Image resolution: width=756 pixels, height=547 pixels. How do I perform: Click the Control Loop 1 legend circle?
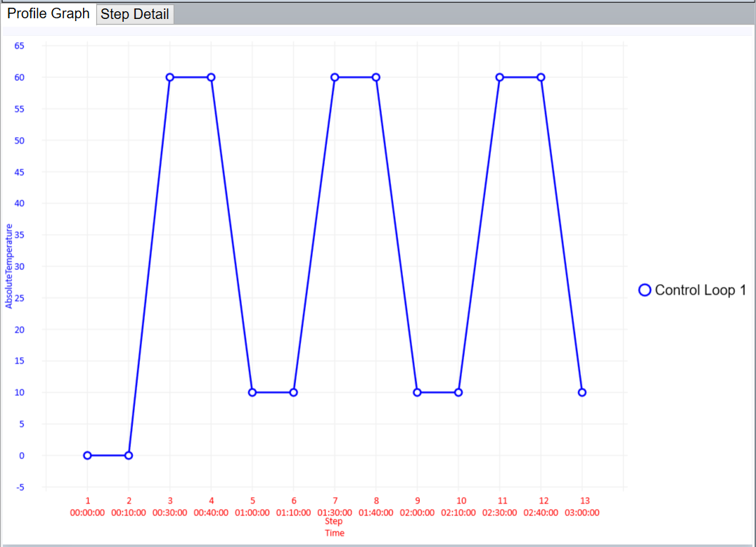645,290
